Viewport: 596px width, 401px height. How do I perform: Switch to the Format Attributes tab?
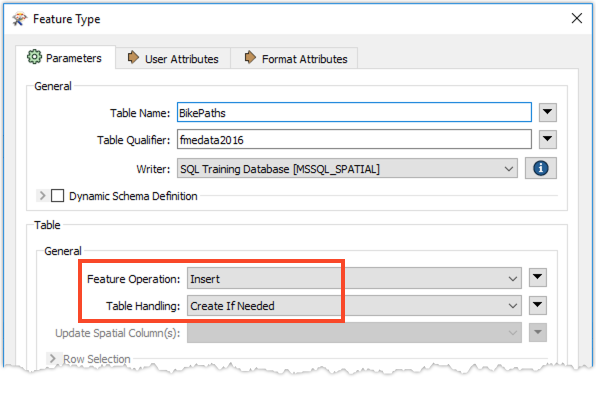click(x=294, y=58)
